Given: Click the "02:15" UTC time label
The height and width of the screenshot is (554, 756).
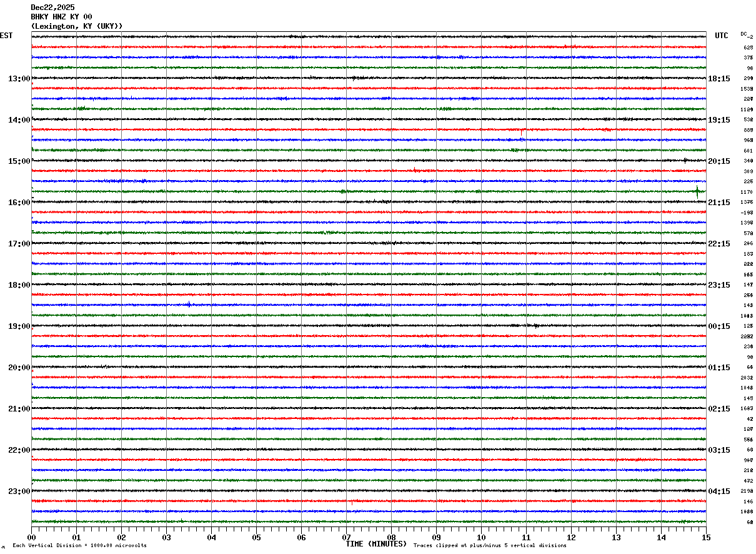Looking at the screenshot, I should point(719,409).
